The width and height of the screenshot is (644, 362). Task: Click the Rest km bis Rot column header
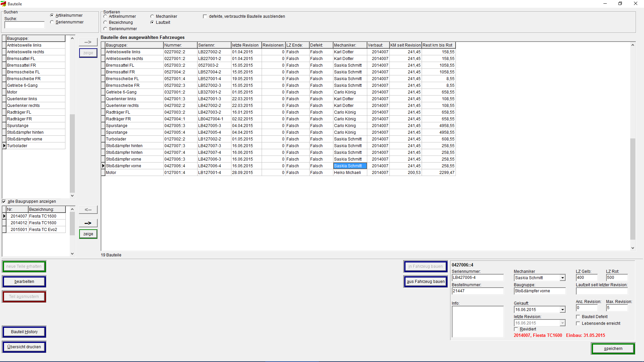438,45
